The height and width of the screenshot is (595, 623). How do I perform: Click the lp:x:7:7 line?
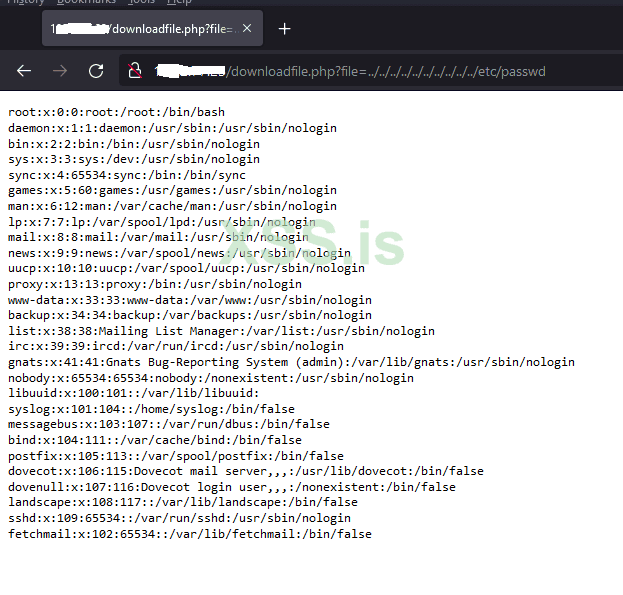coord(162,222)
